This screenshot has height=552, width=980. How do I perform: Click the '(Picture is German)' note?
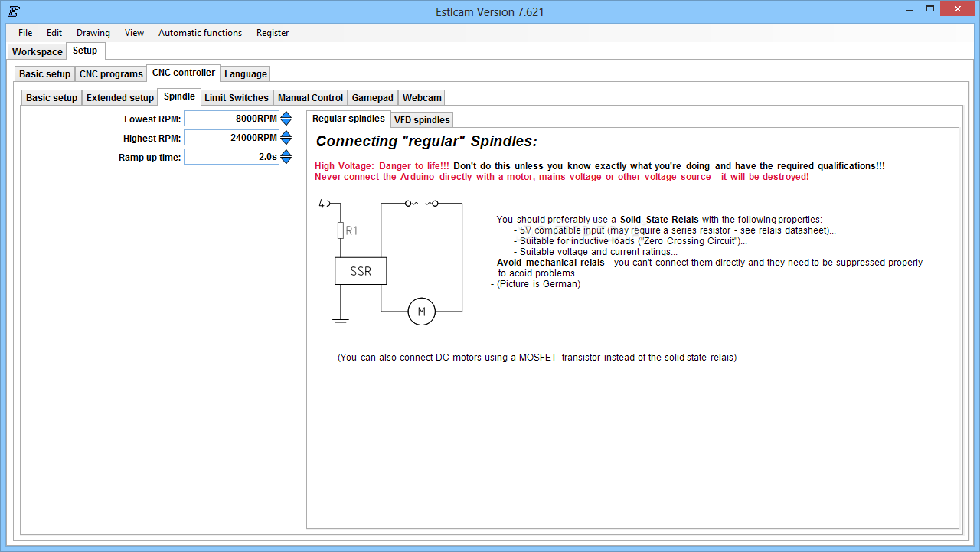click(x=535, y=284)
